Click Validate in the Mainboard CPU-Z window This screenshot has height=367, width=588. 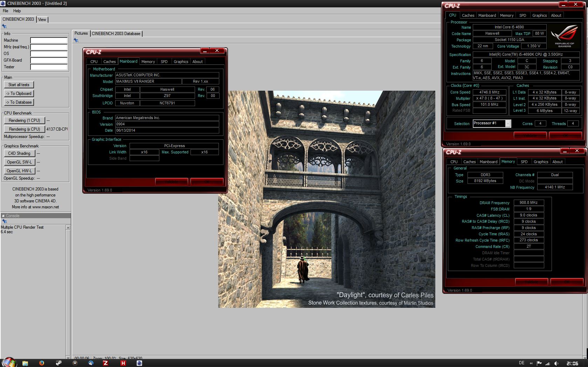coord(172,182)
